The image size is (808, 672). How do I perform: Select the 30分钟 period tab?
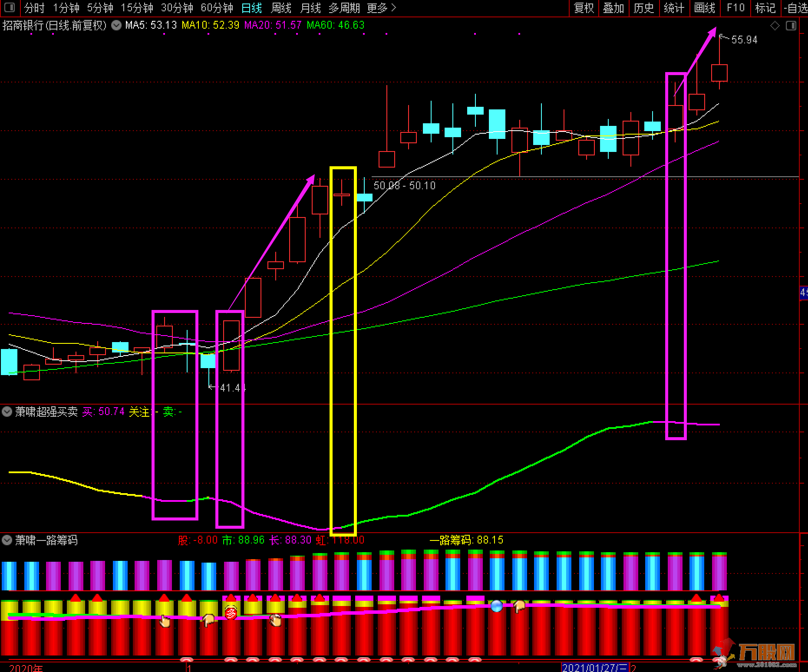[x=177, y=8]
